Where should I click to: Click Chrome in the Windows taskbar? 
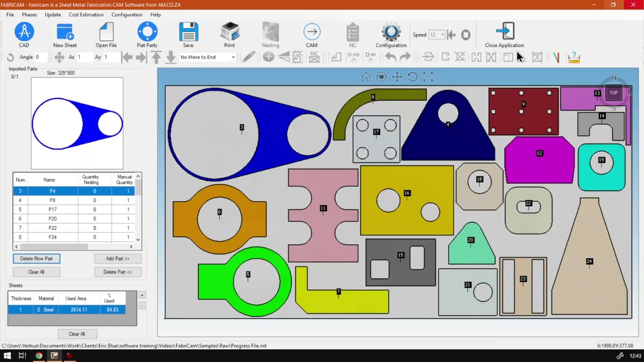[x=39, y=356]
